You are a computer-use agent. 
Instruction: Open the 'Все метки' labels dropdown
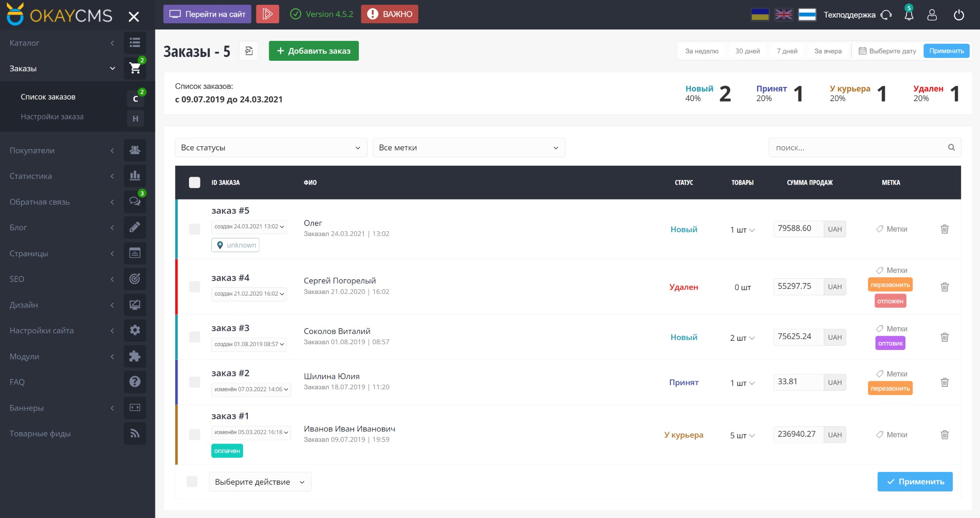tap(469, 148)
